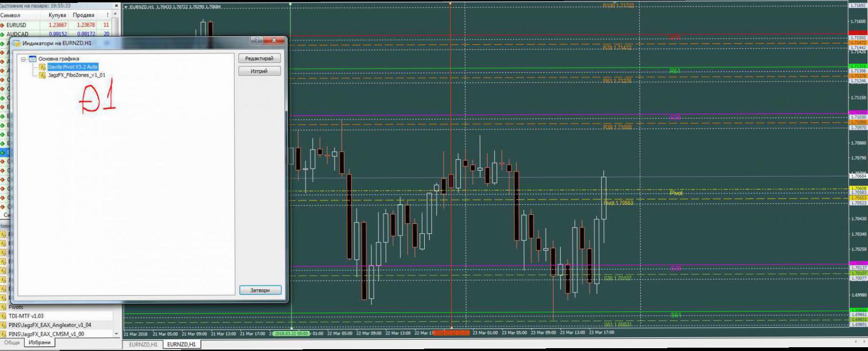Viewport: 868px width, 351px height.
Task: Select the AUDCAD symbol row
Action: coord(18,34)
